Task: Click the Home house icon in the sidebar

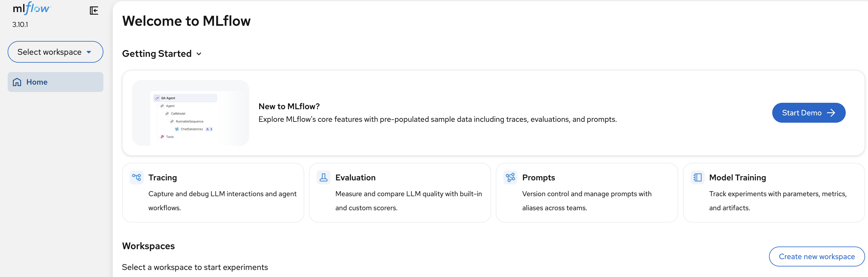Action: (x=17, y=82)
